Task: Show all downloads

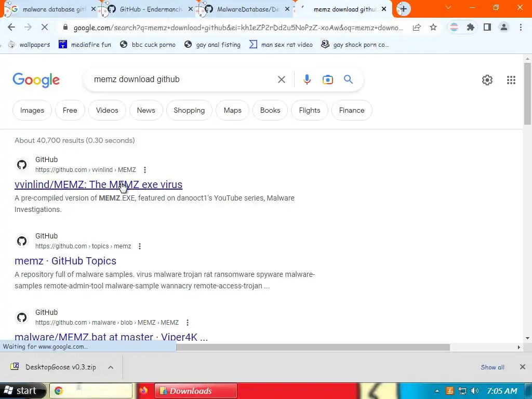Action: [493, 367]
